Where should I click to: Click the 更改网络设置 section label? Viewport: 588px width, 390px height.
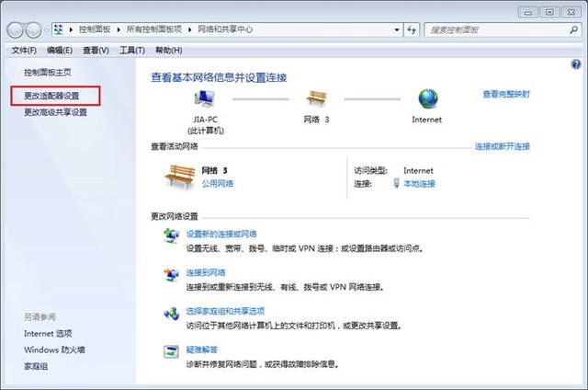[x=175, y=216]
